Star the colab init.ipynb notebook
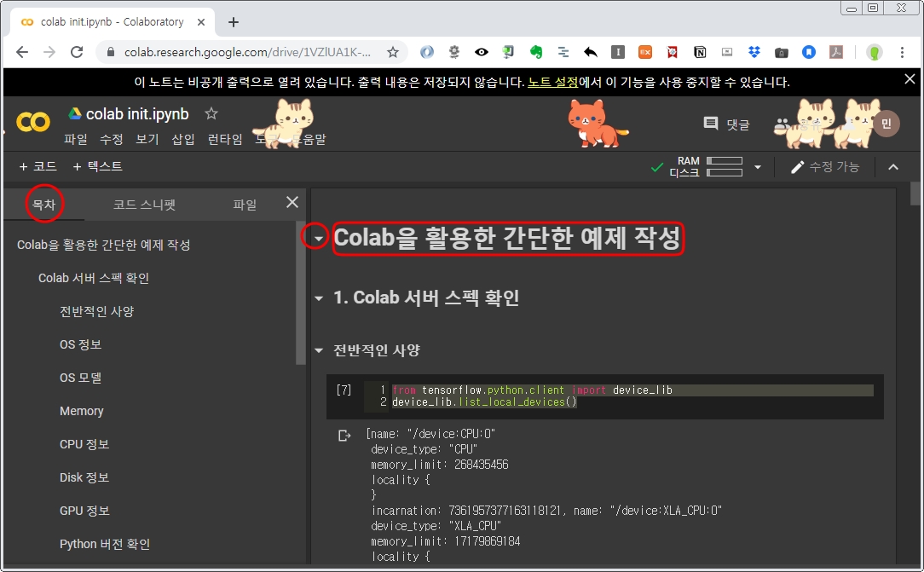The height and width of the screenshot is (572, 924). pyautogui.click(x=211, y=113)
